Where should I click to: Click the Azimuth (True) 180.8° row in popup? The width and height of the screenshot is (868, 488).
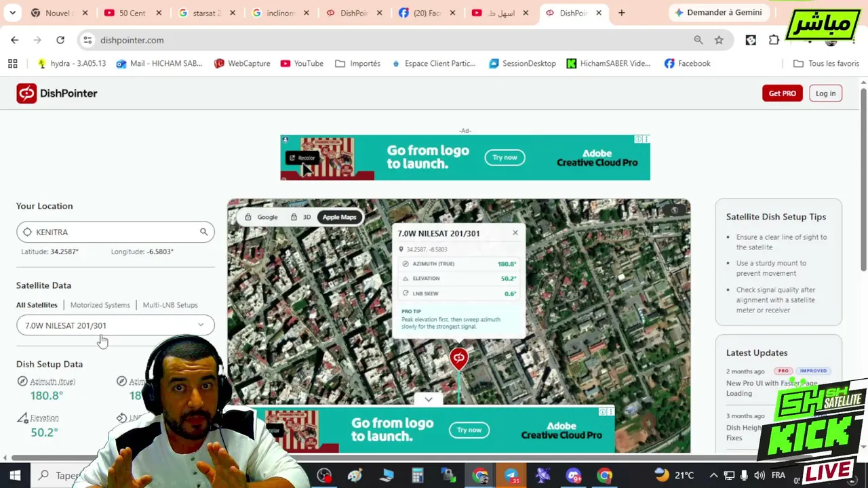(x=458, y=264)
